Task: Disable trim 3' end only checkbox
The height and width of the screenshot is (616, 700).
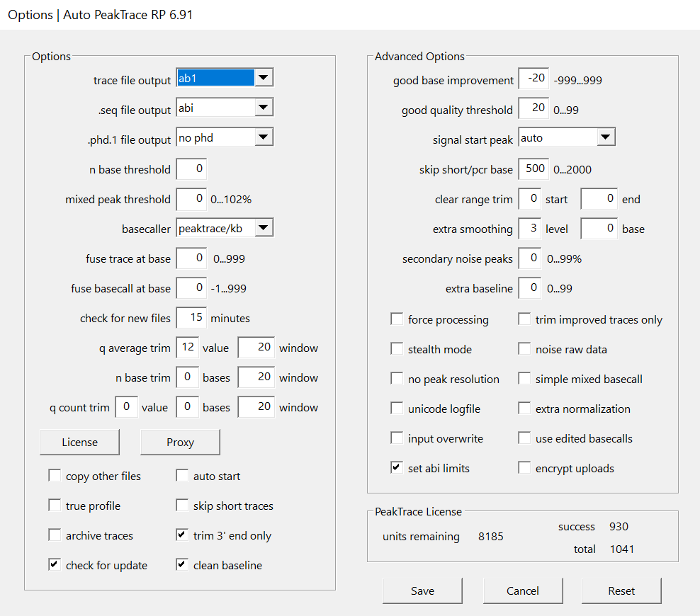Action: 182,535
